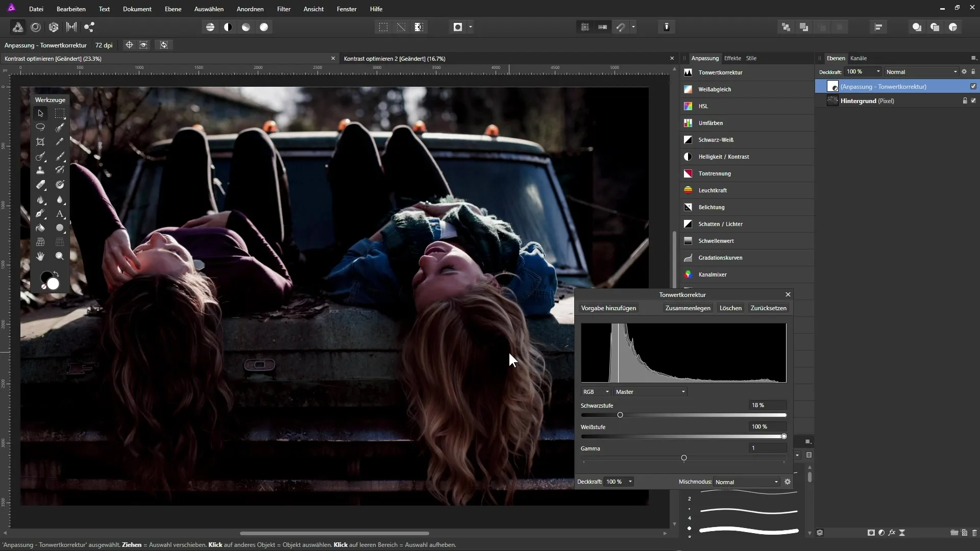Click the canvas horizontal scrollbar

[334, 533]
